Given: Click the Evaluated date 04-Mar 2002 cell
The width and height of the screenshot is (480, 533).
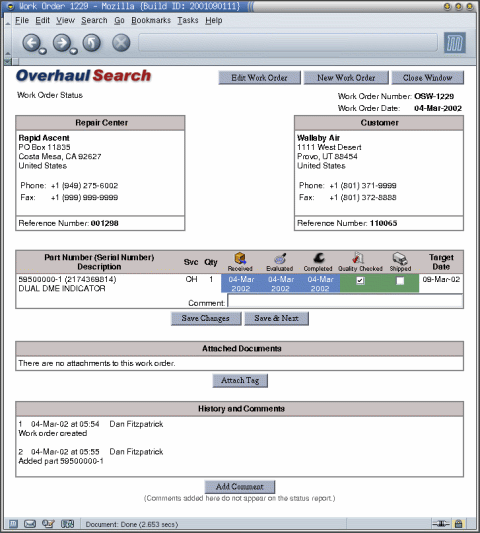Looking at the screenshot, I should tap(280, 283).
